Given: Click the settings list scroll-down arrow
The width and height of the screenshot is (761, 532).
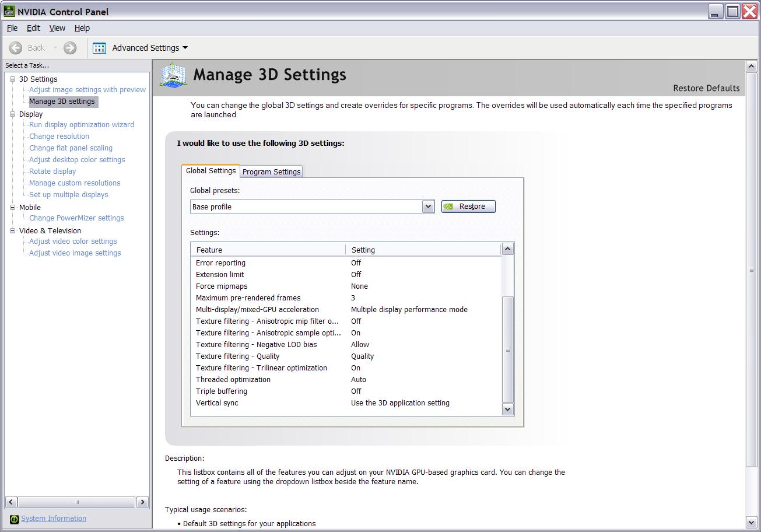Looking at the screenshot, I should tap(507, 409).
